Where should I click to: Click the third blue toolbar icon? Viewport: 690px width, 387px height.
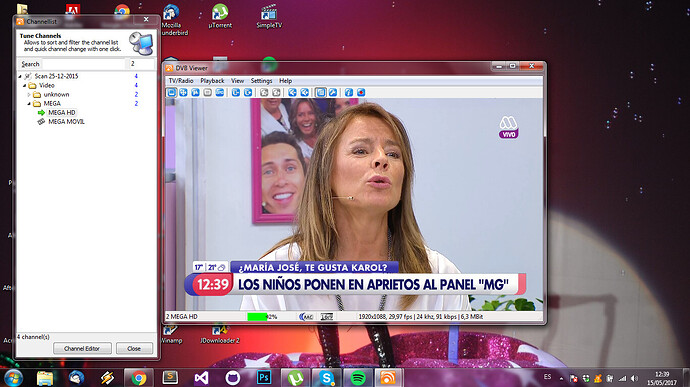195,92
